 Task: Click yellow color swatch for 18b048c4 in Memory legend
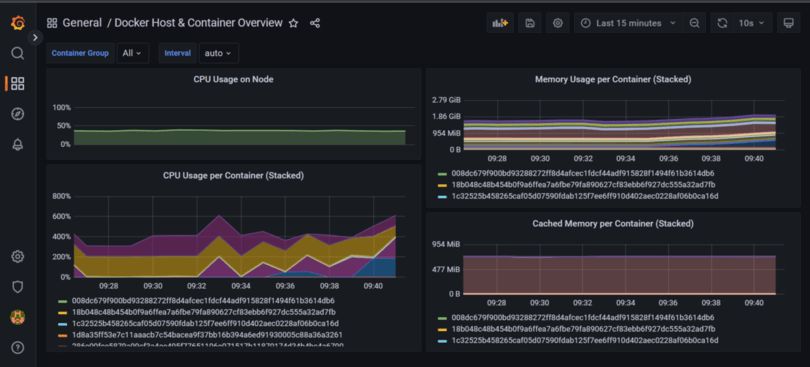[x=442, y=185]
